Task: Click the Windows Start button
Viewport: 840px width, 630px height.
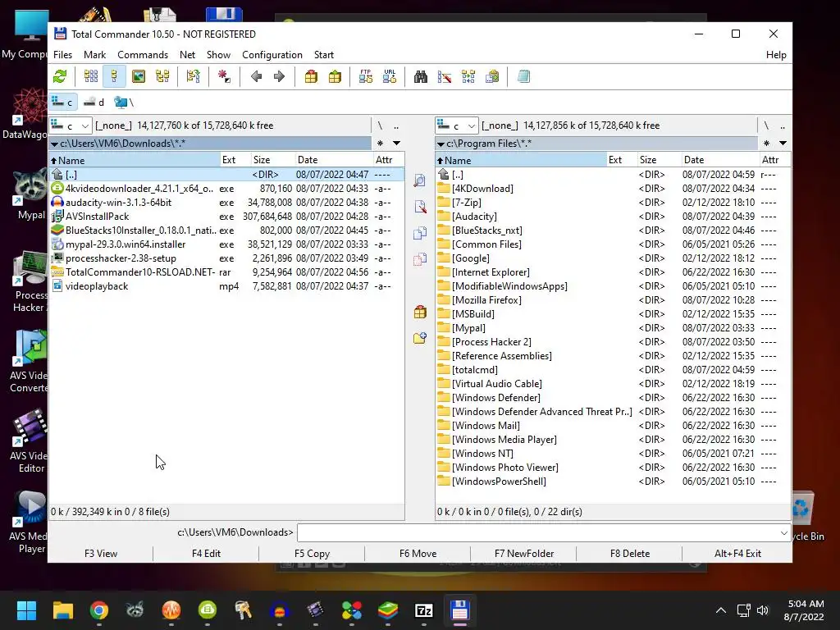Action: coord(26,610)
